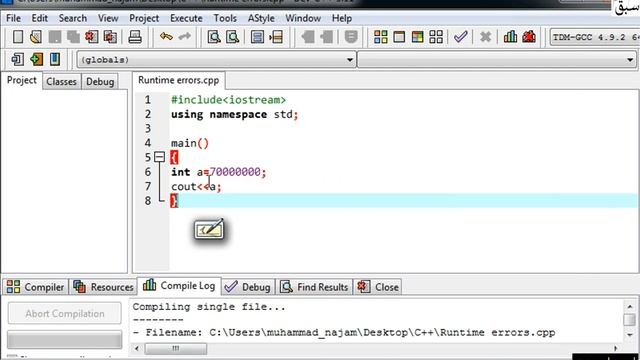Click the blue Goto Bookmark icon
This screenshot has width=640, height=360.
55,59
